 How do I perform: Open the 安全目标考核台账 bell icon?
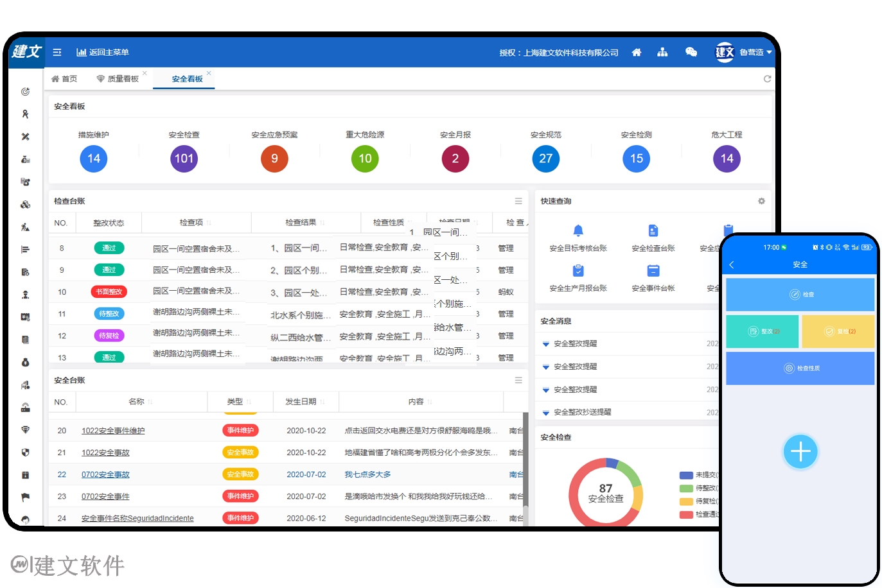[578, 230]
